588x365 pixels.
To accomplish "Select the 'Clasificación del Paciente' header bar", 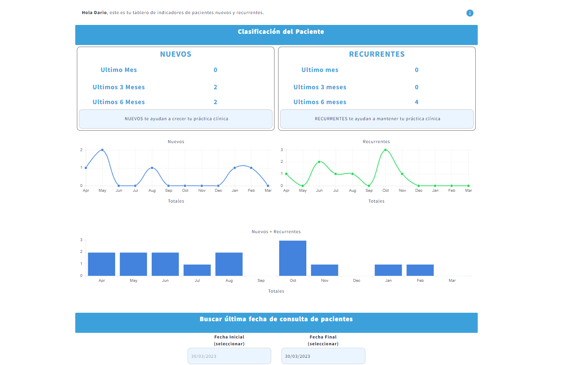I will (281, 32).
